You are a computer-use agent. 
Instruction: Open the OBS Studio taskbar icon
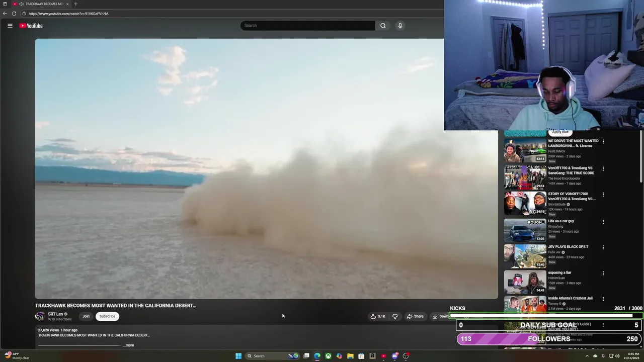pyautogui.click(x=406, y=356)
